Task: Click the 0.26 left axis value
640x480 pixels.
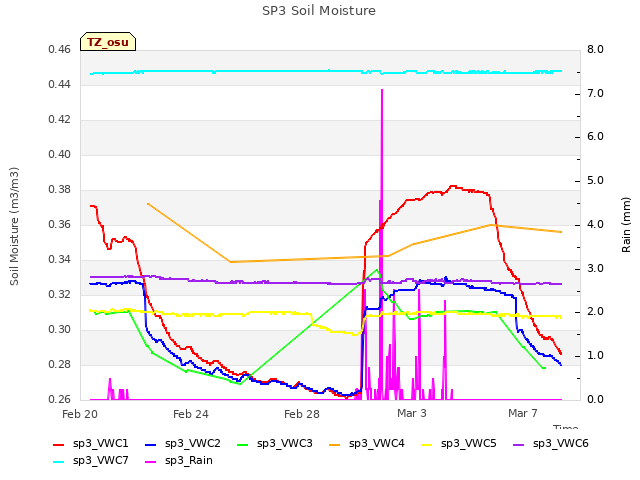Action: (x=60, y=400)
